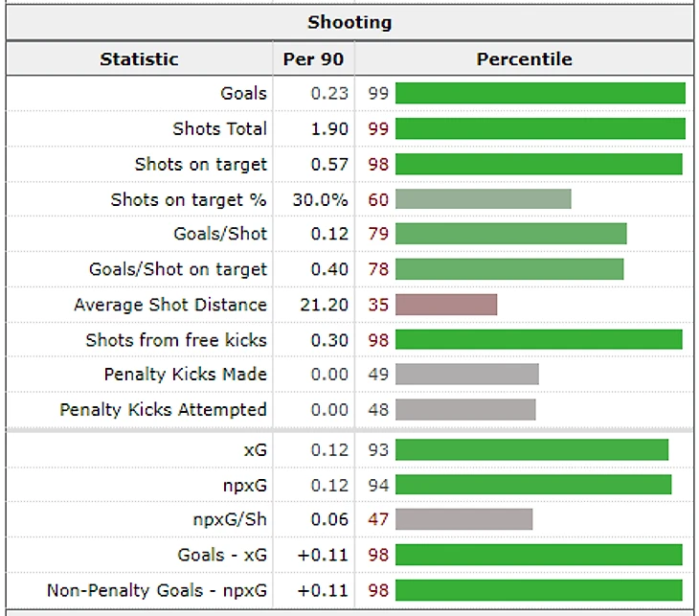Click the Shots Total row label
The image size is (699, 616).
pos(219,128)
